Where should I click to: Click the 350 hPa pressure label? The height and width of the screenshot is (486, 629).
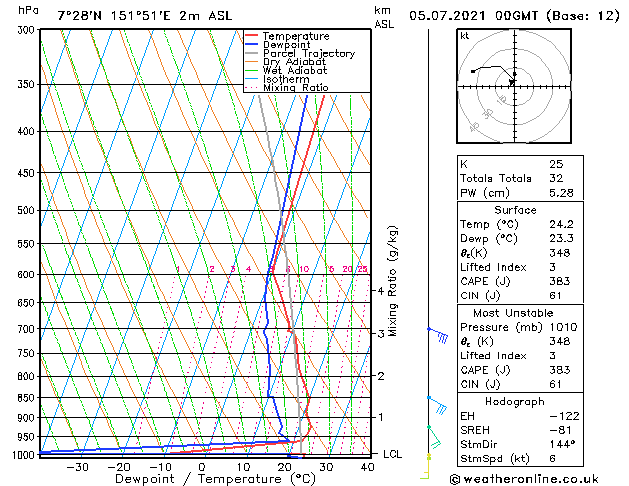[x=28, y=85]
